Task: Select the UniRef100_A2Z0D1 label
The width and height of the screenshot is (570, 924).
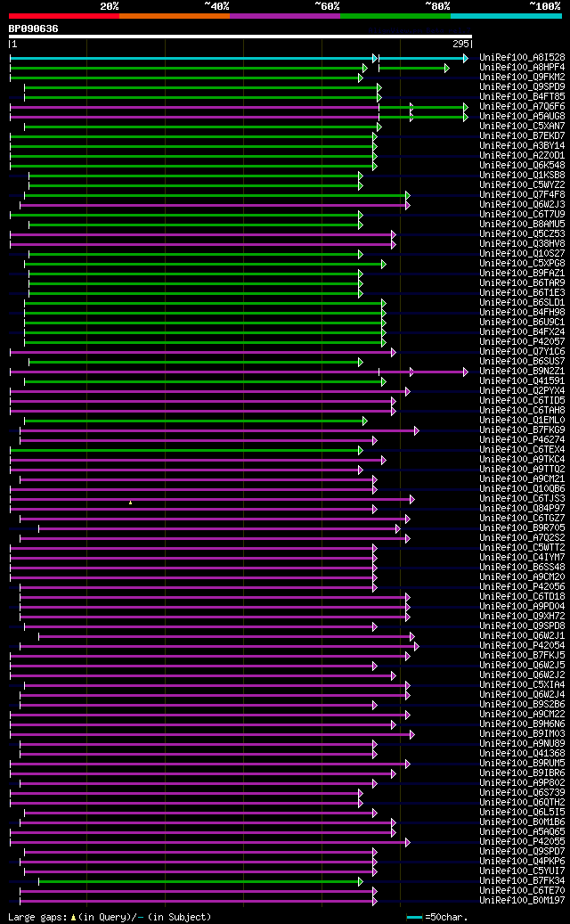Action: [522, 156]
